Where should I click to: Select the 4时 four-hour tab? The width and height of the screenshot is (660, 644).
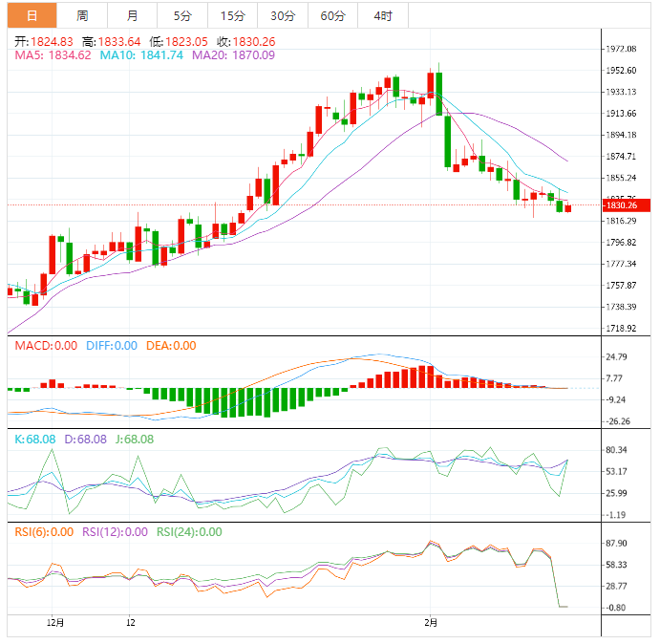pos(382,15)
